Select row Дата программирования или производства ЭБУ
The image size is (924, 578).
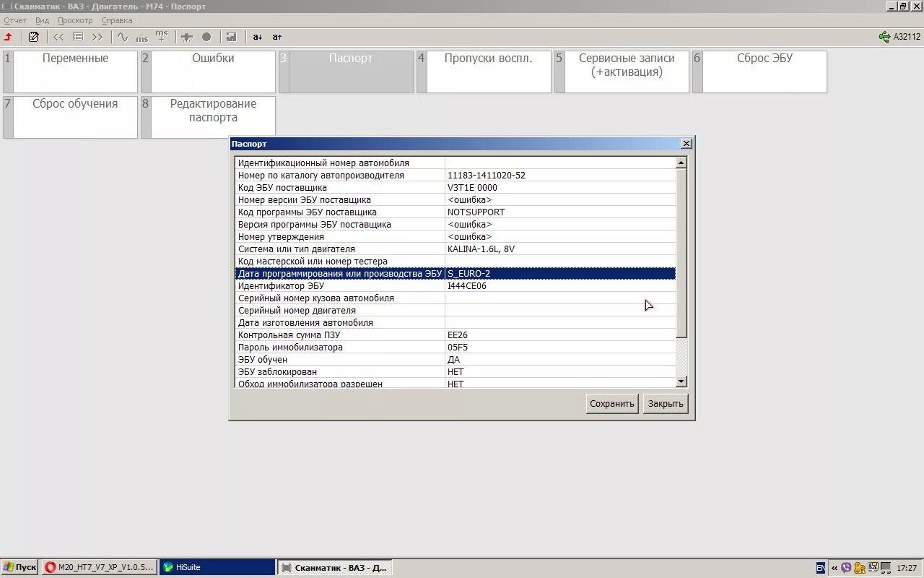coord(456,274)
